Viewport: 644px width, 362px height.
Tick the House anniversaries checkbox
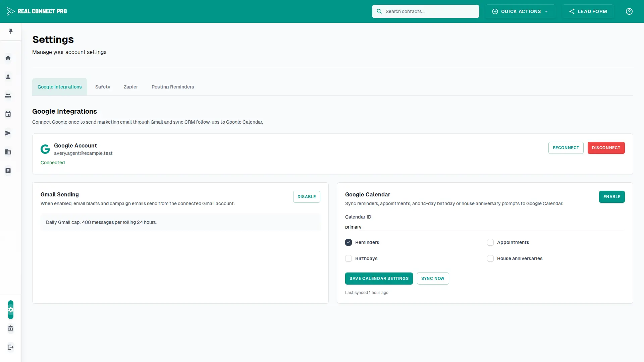490,258
